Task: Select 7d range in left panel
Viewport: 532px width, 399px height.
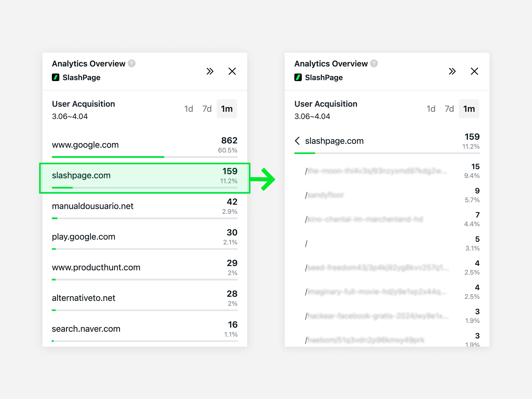Action: (x=207, y=109)
